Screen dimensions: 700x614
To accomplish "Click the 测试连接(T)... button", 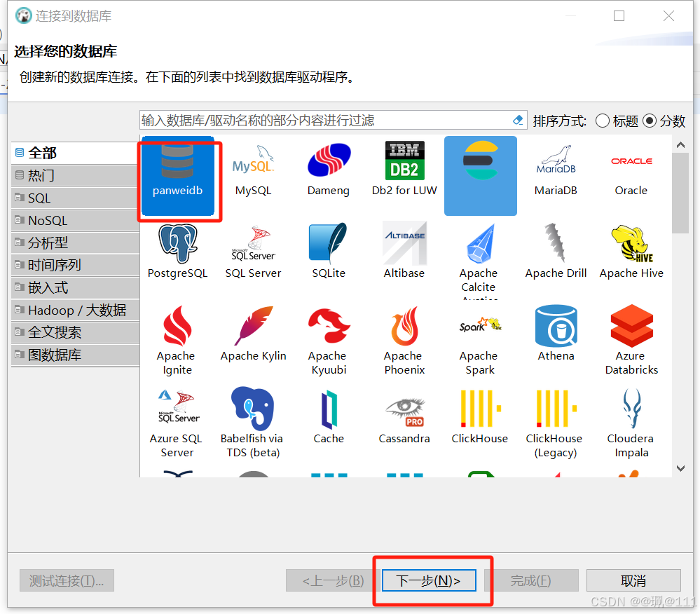I will [x=67, y=580].
